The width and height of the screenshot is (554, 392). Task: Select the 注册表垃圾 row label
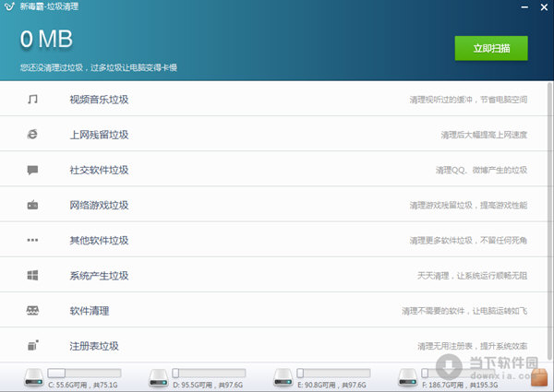(x=94, y=346)
